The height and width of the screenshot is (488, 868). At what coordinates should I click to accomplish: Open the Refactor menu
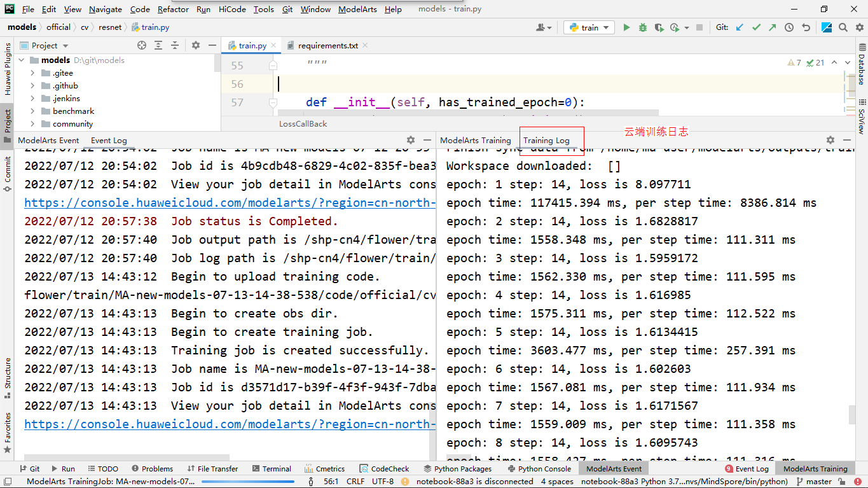(173, 9)
